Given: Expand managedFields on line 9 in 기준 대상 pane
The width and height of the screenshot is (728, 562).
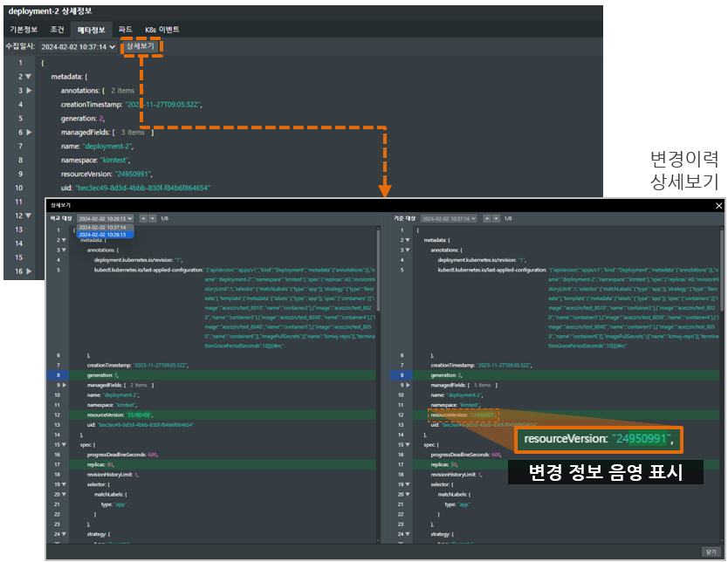Looking at the screenshot, I should point(409,385).
